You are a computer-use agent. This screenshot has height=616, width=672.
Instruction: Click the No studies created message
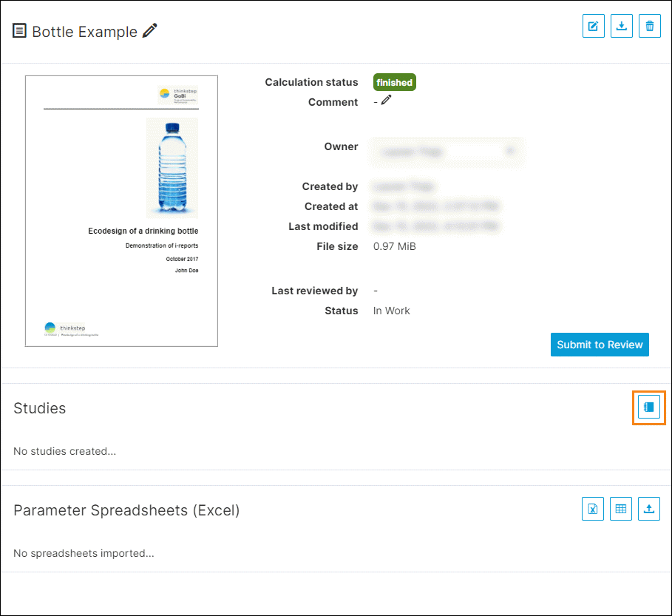click(64, 451)
